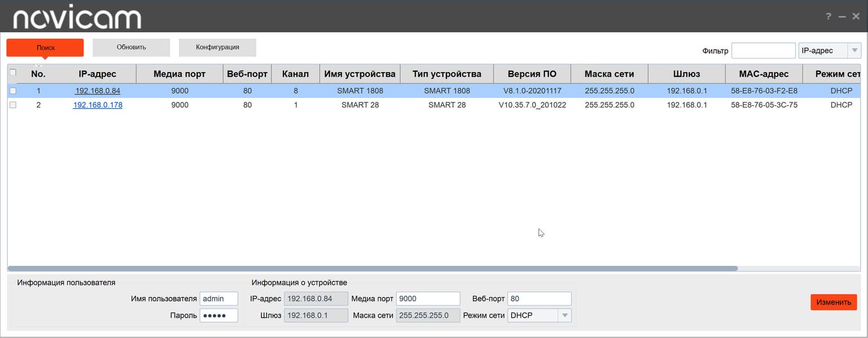Toggle the select-all checkbox in the table header
Viewport: 868px width, 338px height.
point(13,72)
